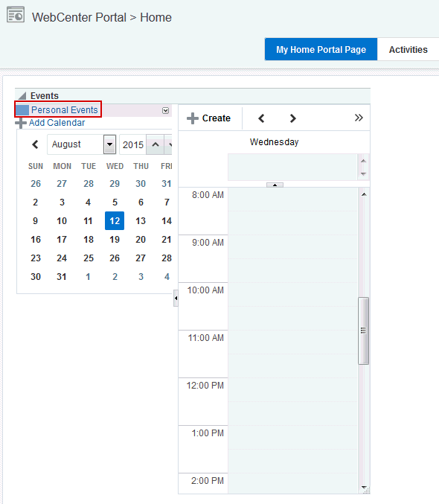Click the 8:00 AM time slot
This screenshot has height=504, width=439.
(x=292, y=211)
